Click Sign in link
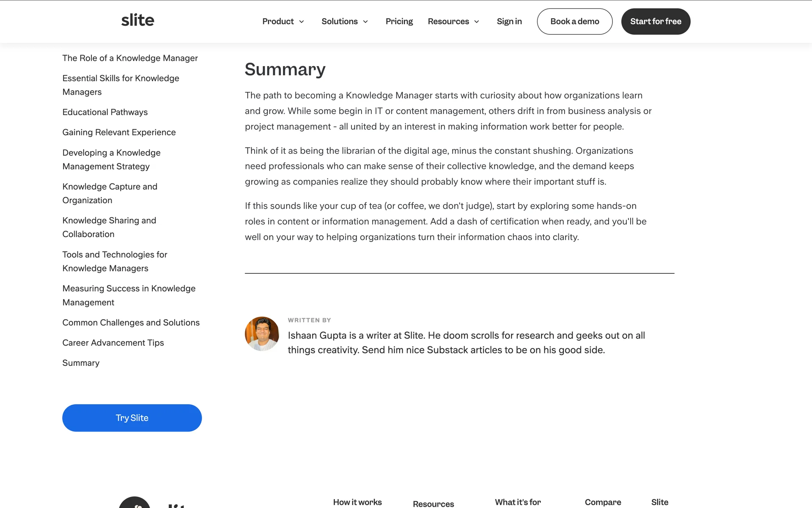The image size is (812, 508). [x=509, y=22]
